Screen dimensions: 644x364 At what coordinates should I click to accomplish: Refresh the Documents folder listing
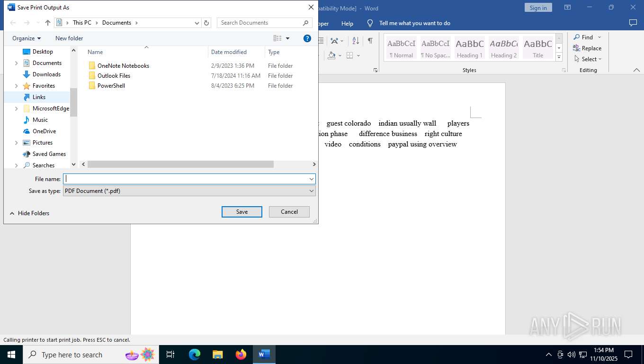point(206,23)
